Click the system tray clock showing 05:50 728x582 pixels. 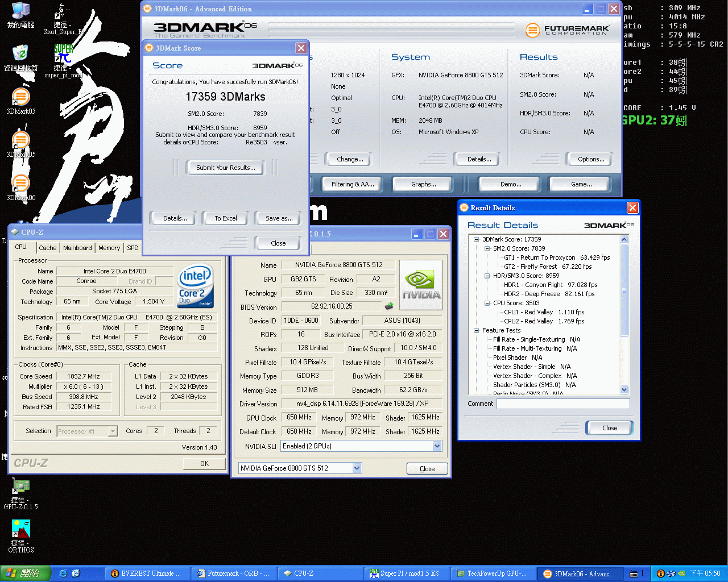705,573
